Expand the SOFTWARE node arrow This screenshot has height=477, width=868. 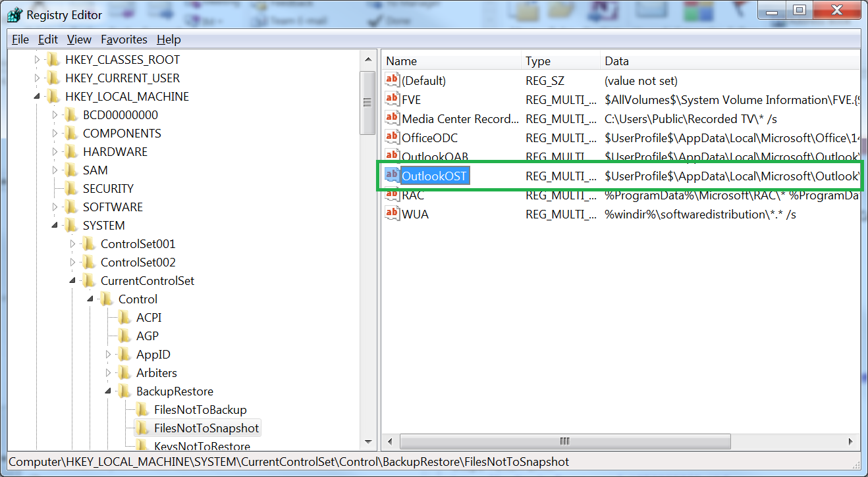[x=55, y=207]
